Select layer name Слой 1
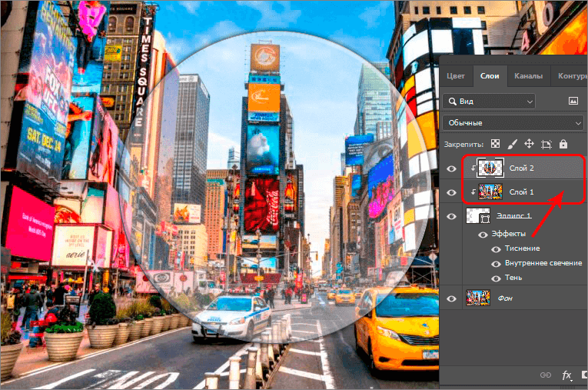Viewport: 588px width, 390px height. (x=521, y=192)
